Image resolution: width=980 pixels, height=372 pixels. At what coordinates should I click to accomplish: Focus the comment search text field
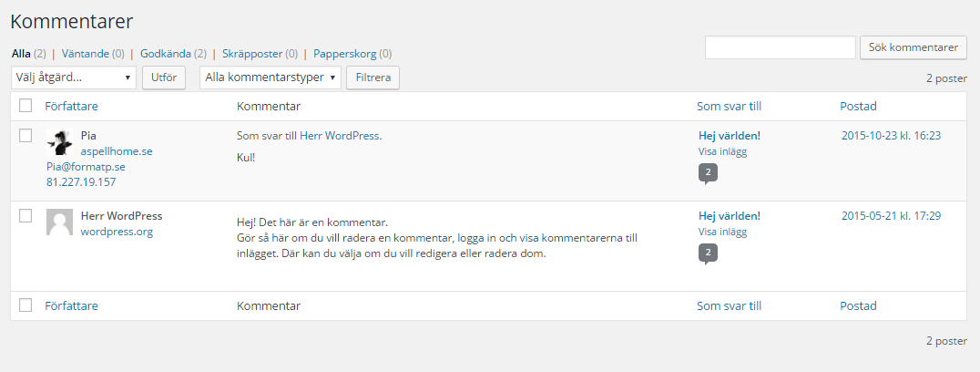tap(780, 47)
